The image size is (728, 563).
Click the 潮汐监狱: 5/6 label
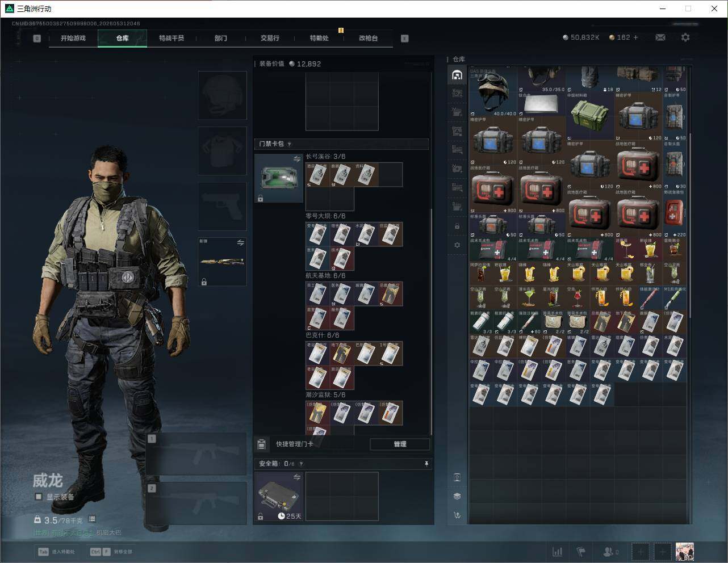(x=325, y=395)
